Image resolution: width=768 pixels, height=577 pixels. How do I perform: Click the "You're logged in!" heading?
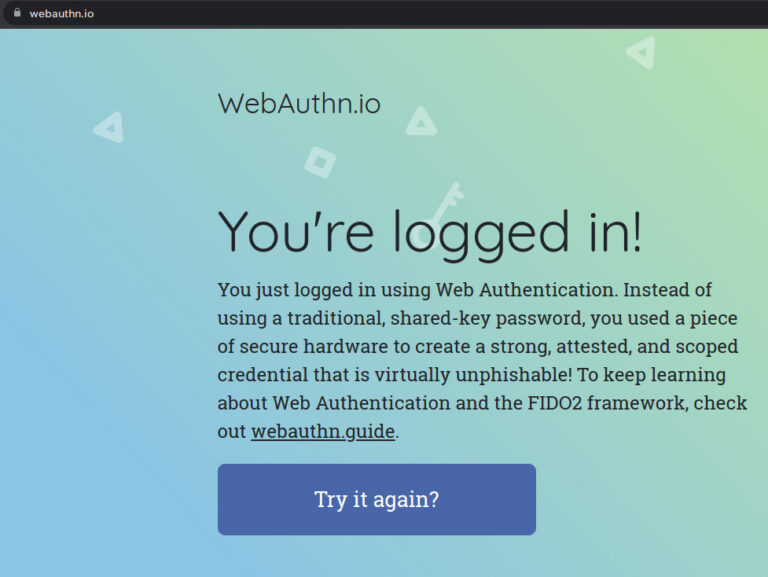pyautogui.click(x=430, y=232)
